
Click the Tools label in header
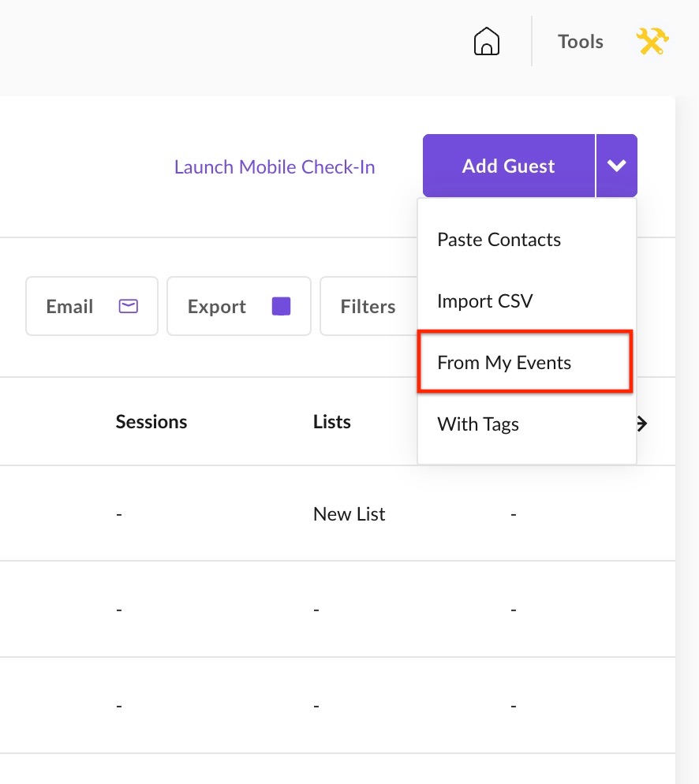581,42
